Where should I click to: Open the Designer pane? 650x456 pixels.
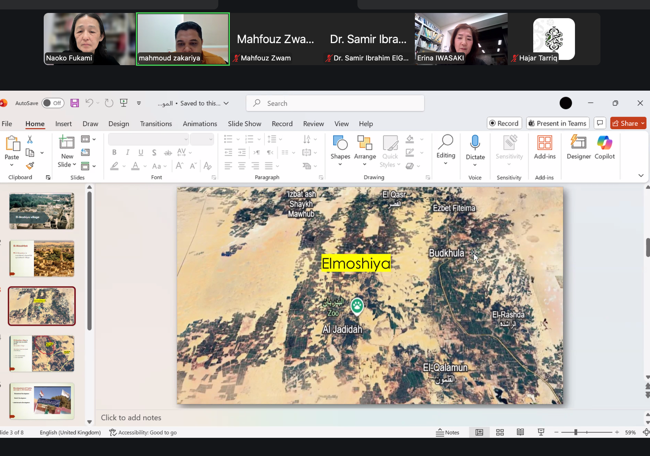[x=578, y=148]
